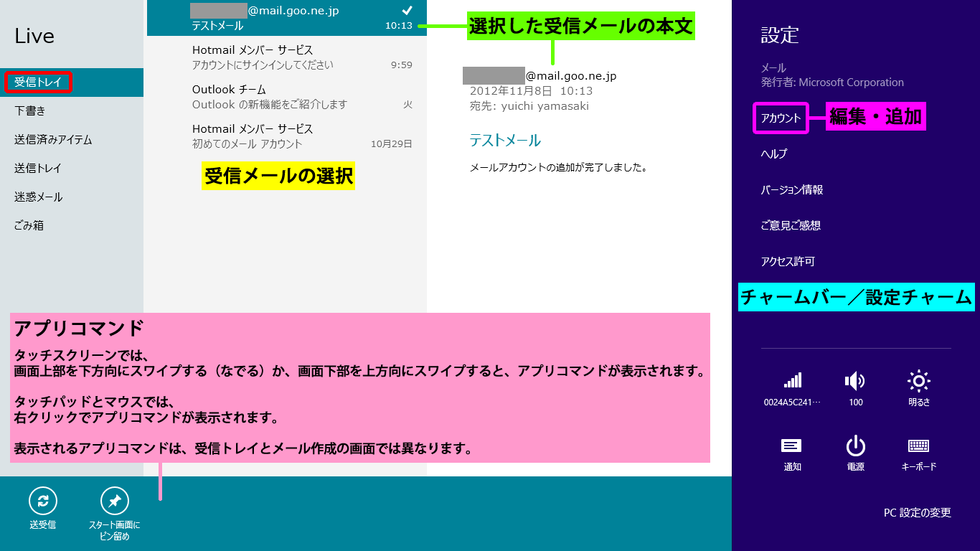The height and width of the screenshot is (551, 980).
Task: Open the notifications (通知) icon
Action: pos(791,446)
